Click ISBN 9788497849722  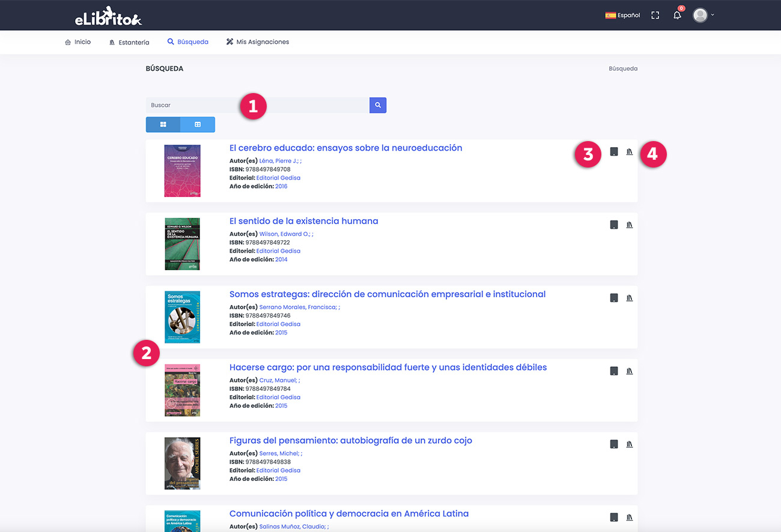point(268,243)
